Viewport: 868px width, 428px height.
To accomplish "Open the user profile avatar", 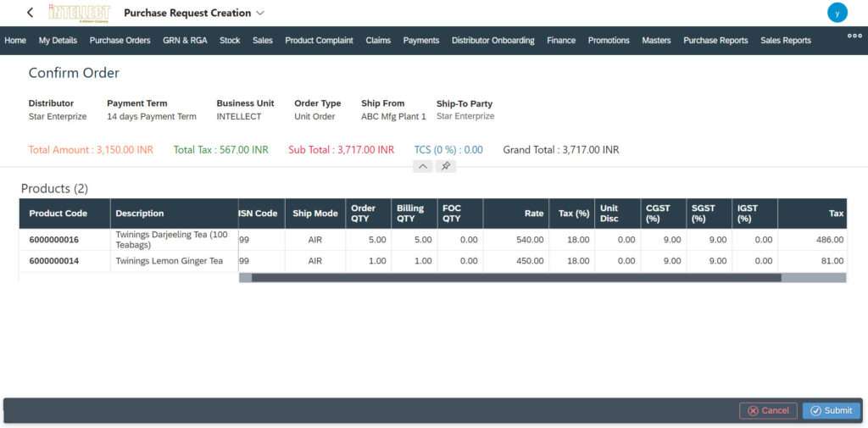I will pos(837,13).
